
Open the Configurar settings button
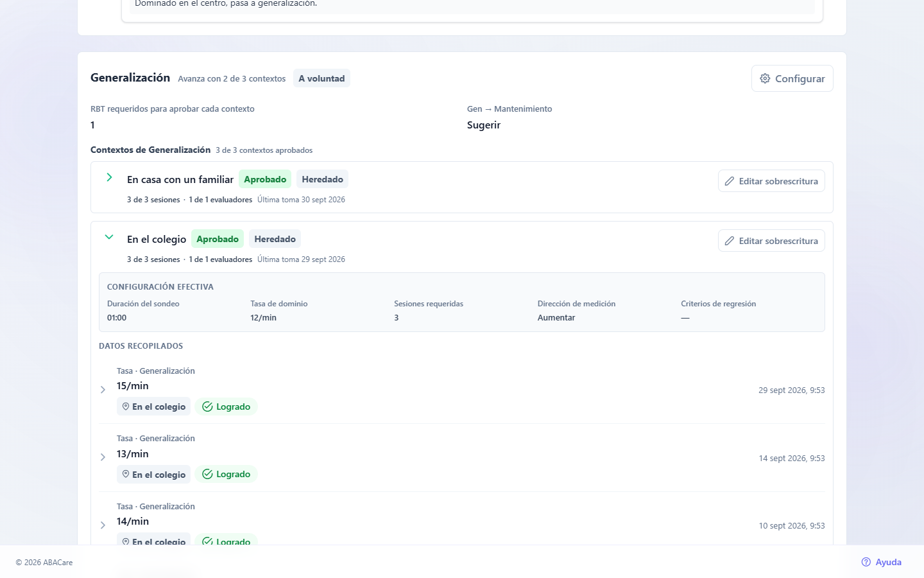pyautogui.click(x=792, y=78)
